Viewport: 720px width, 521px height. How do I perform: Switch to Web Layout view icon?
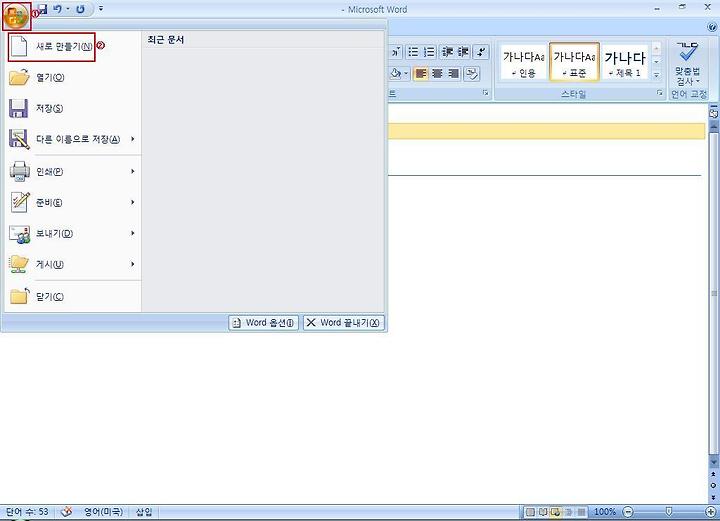(556, 512)
